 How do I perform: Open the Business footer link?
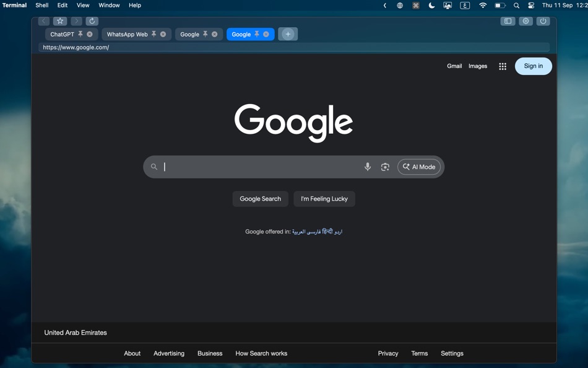210,353
